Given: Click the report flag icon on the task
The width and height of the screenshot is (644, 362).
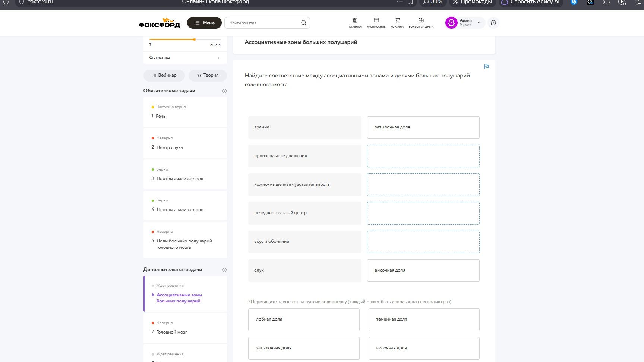Looking at the screenshot, I should (486, 66).
